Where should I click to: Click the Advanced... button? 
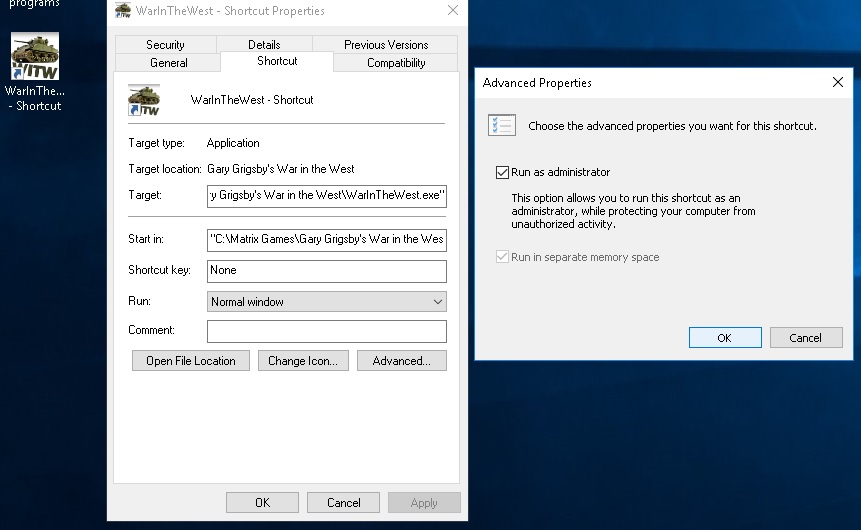click(401, 361)
